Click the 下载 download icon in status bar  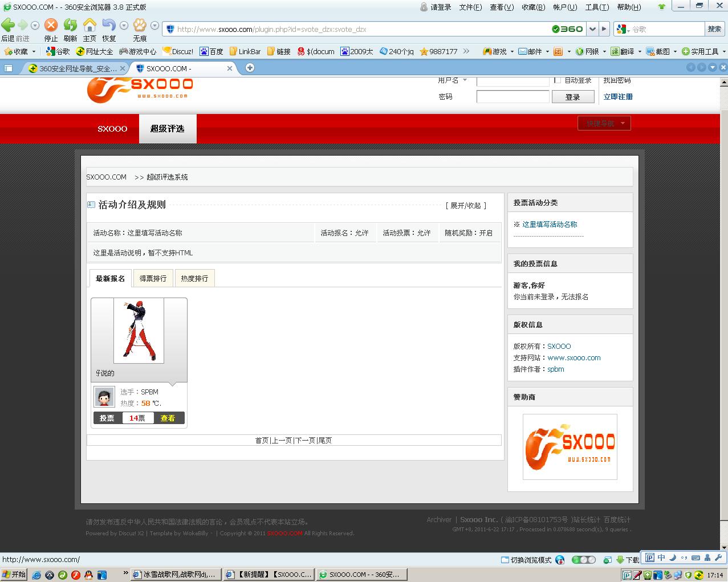point(627,560)
